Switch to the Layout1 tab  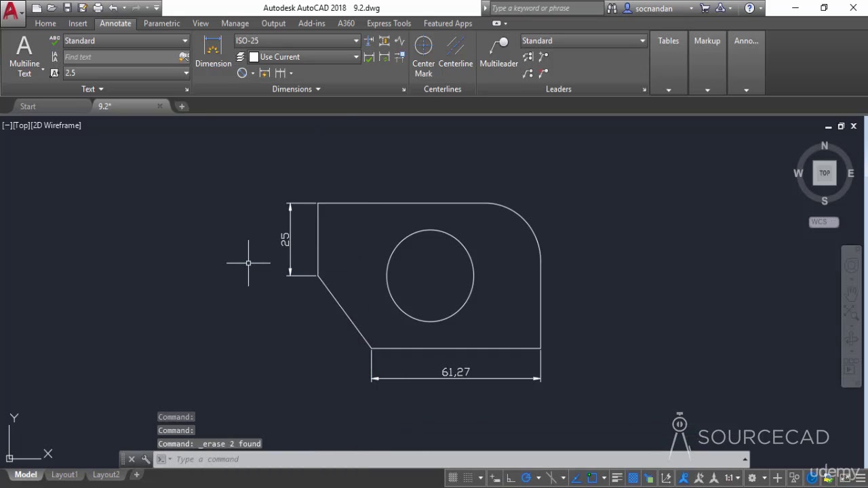(64, 474)
